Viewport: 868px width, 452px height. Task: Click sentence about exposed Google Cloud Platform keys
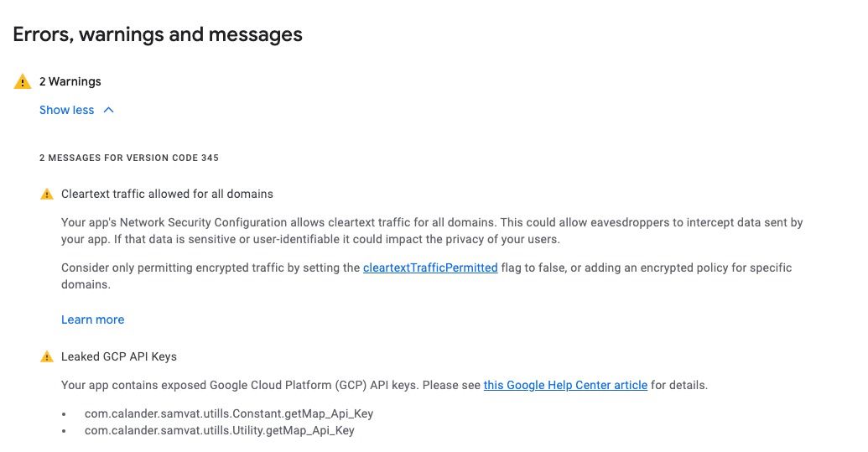pyautogui.click(x=384, y=385)
